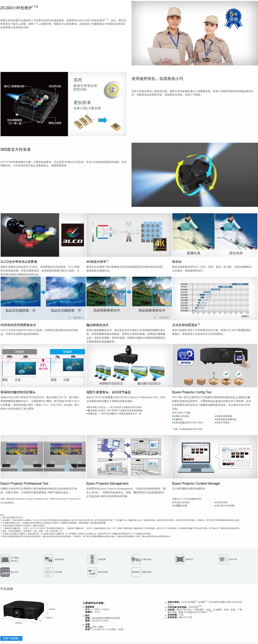Click the 拼接融合自动校正 projector image
This screenshot has width=258, height=644.
[111, 375]
